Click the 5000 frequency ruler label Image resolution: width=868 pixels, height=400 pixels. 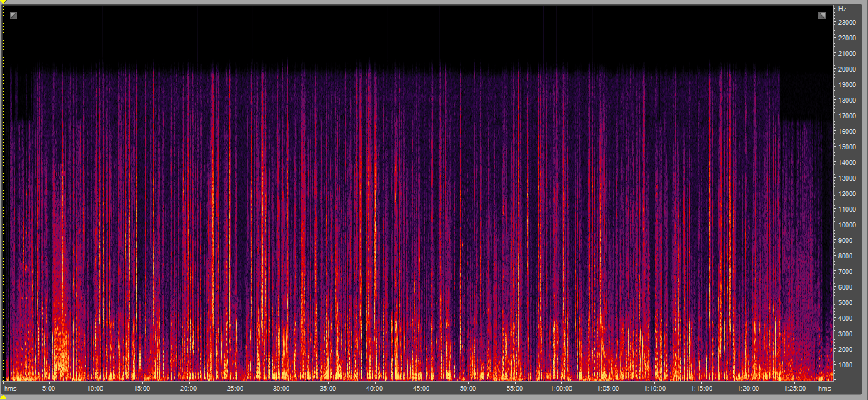click(x=845, y=303)
